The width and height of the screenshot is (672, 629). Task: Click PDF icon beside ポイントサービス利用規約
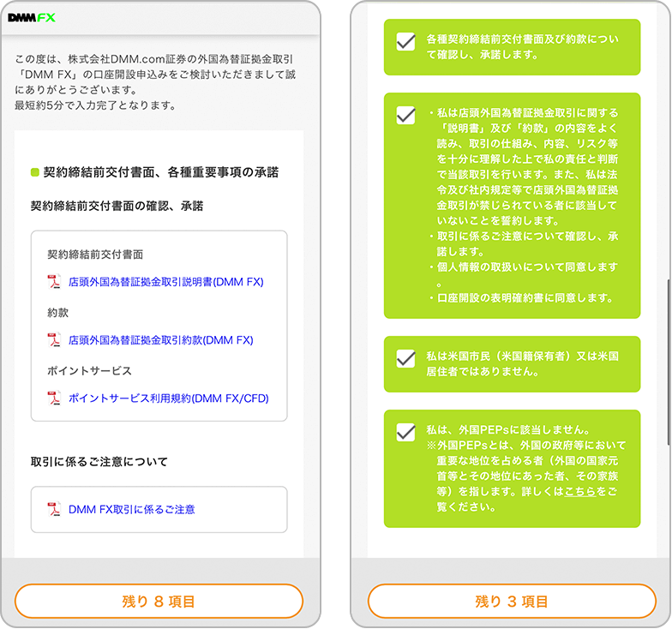pyautogui.click(x=54, y=398)
